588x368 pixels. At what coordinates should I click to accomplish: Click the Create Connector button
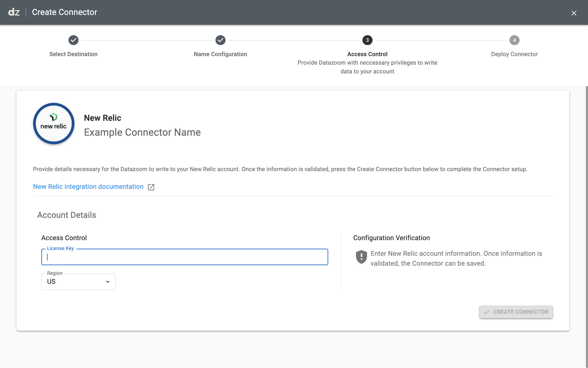click(516, 312)
